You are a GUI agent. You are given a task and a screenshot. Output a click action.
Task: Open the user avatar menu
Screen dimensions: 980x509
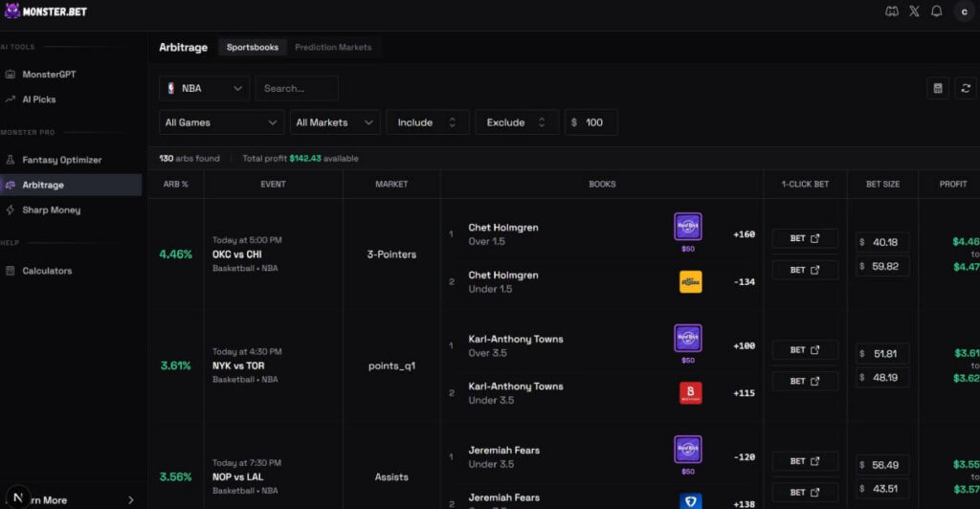[965, 11]
